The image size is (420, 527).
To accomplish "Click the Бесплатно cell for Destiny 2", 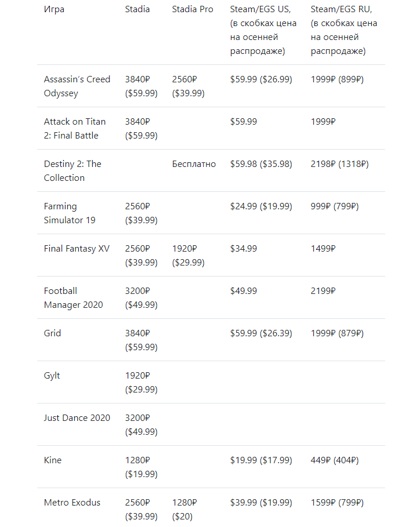I will (194, 164).
